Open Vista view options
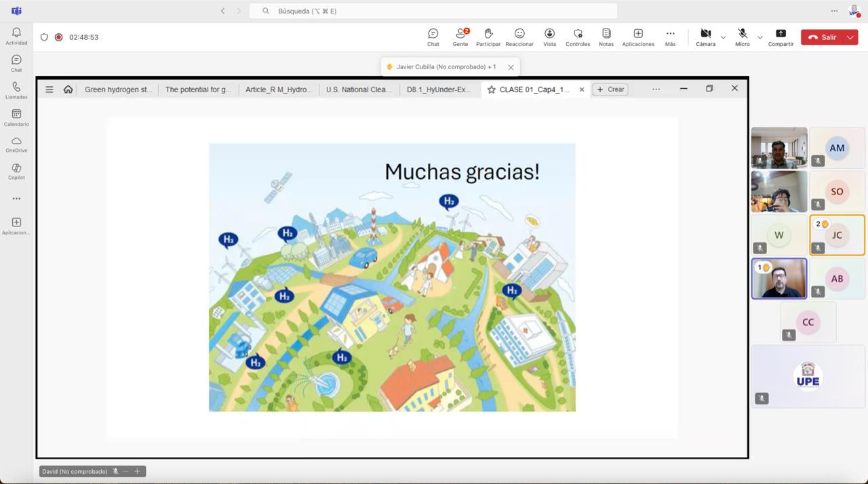The height and width of the screenshot is (484, 868). point(549,37)
